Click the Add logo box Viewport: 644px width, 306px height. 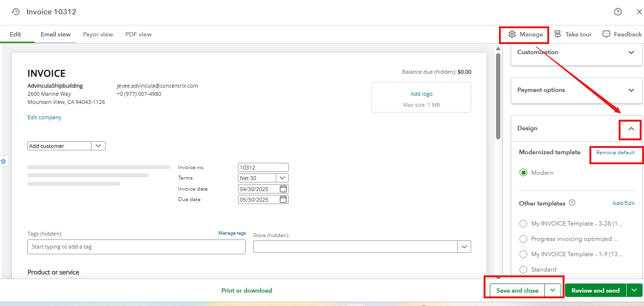(421, 97)
